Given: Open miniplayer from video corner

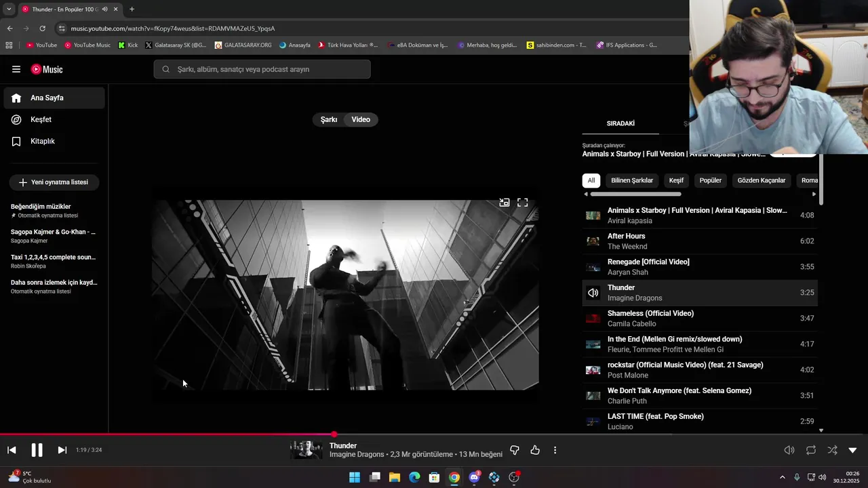Looking at the screenshot, I should [505, 202].
